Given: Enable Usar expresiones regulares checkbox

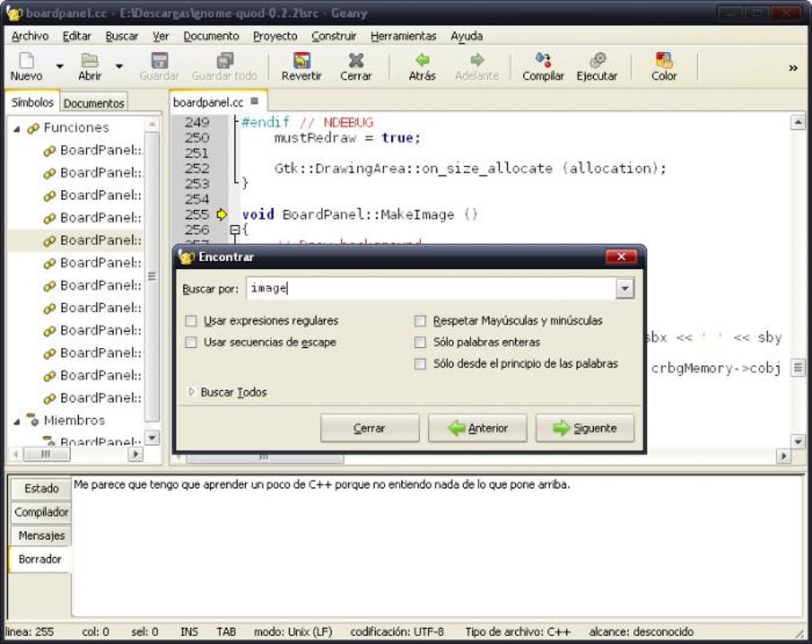Looking at the screenshot, I should (x=191, y=321).
